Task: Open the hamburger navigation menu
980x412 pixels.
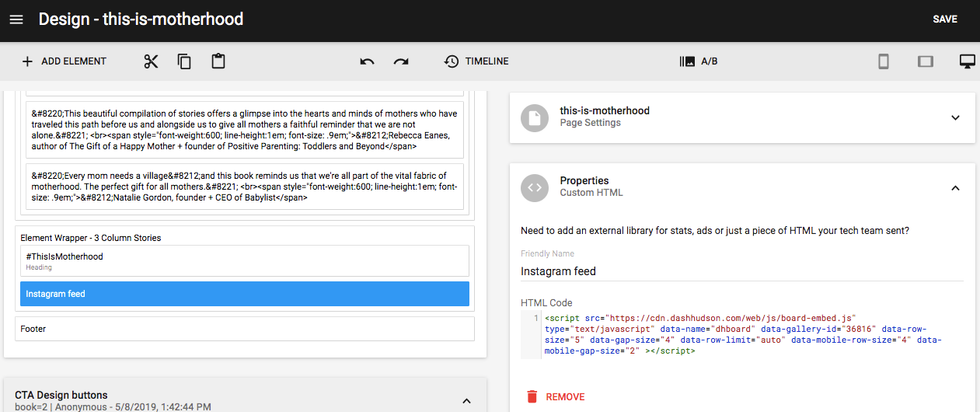Action: (x=16, y=20)
